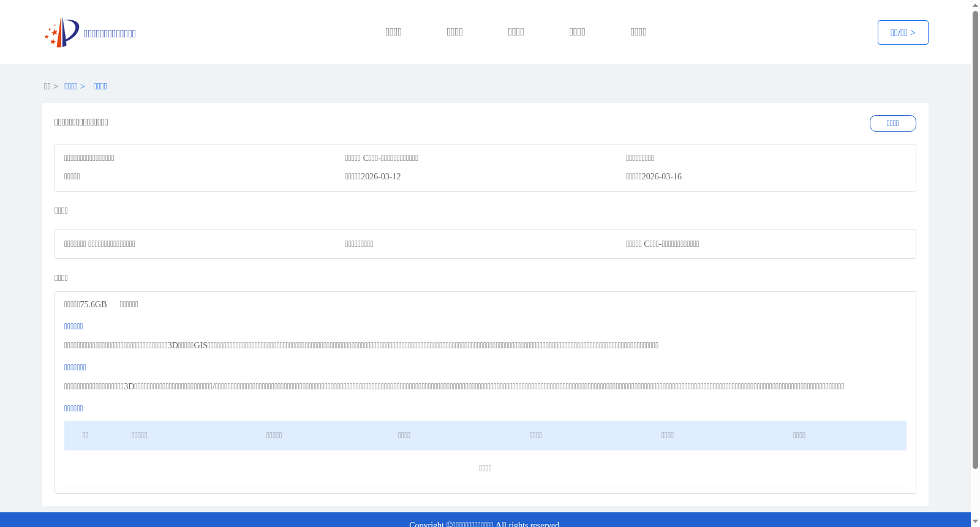Open the first item in the top navigation menu

click(x=393, y=32)
